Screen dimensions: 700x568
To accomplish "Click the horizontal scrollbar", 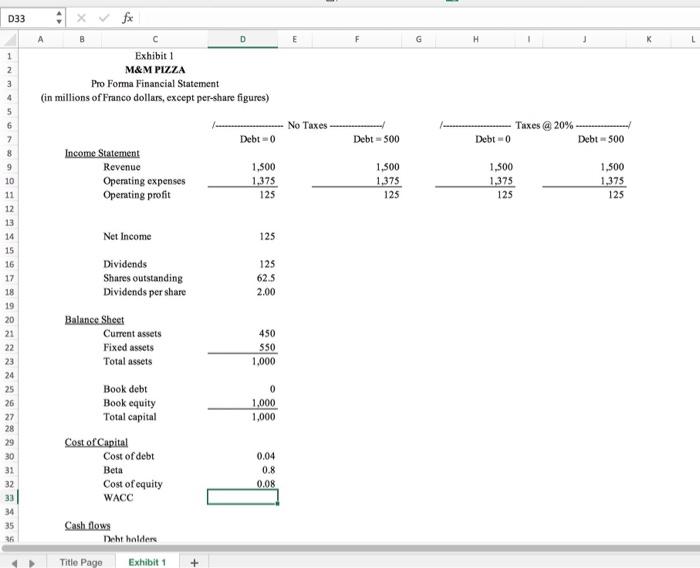I will (x=350, y=548).
